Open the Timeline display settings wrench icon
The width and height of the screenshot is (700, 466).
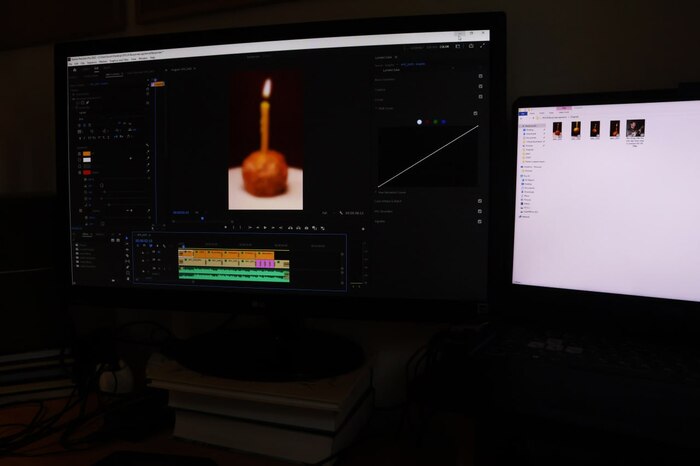pyautogui.click(x=164, y=246)
